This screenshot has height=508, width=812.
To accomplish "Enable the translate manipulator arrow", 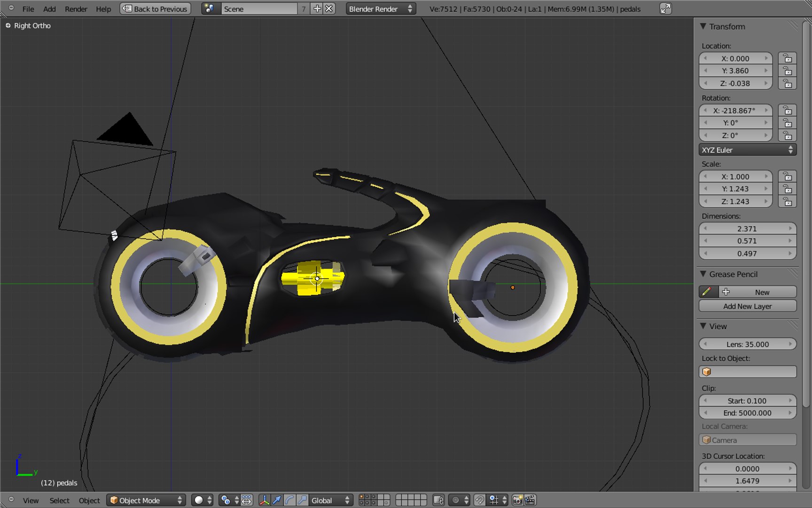I will click(277, 500).
